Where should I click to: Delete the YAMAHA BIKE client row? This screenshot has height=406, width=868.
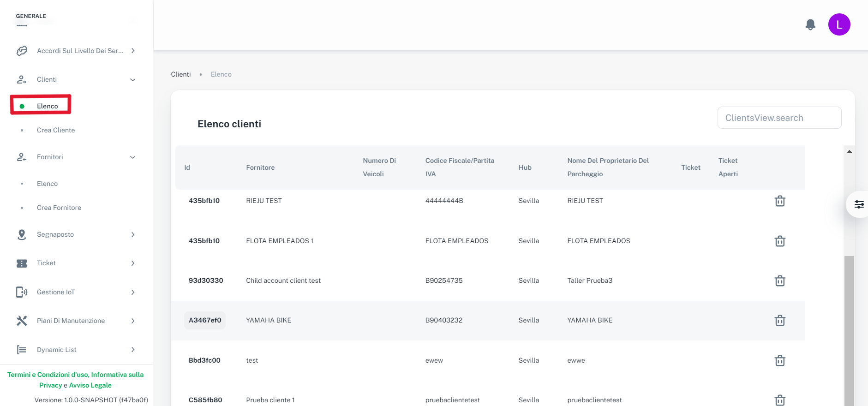[779, 320]
